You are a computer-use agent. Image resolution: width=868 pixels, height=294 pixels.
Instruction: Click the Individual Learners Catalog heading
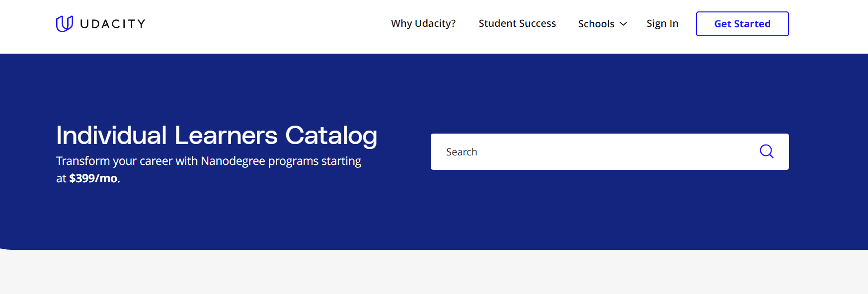(x=217, y=135)
